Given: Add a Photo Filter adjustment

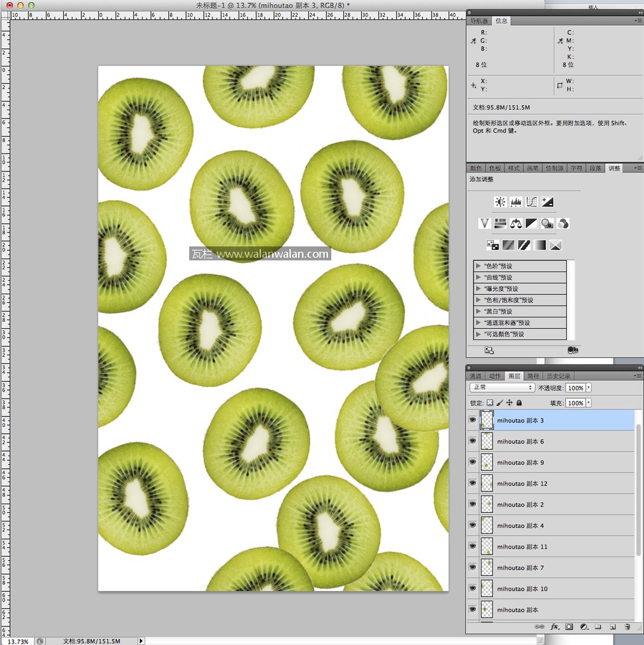Looking at the screenshot, I should (547, 224).
